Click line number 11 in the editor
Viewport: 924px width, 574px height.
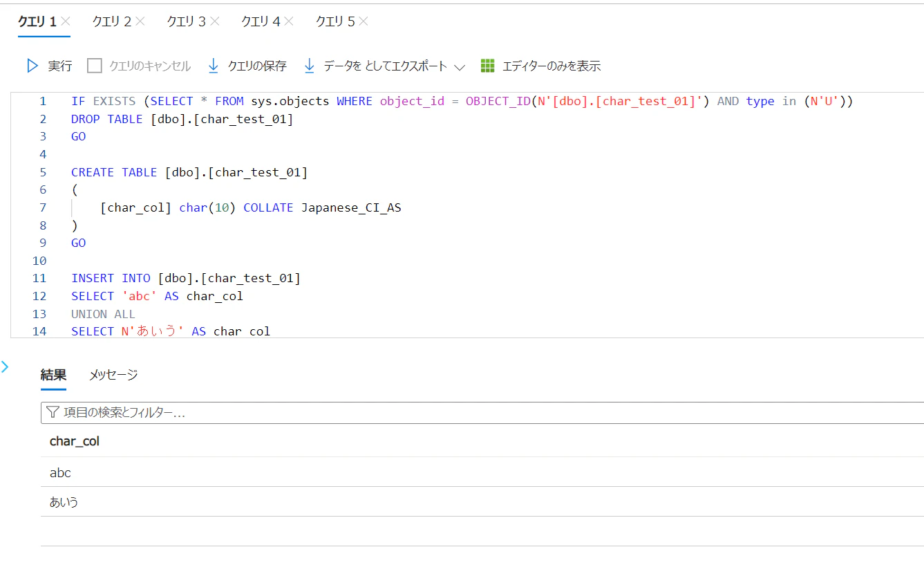(39, 278)
